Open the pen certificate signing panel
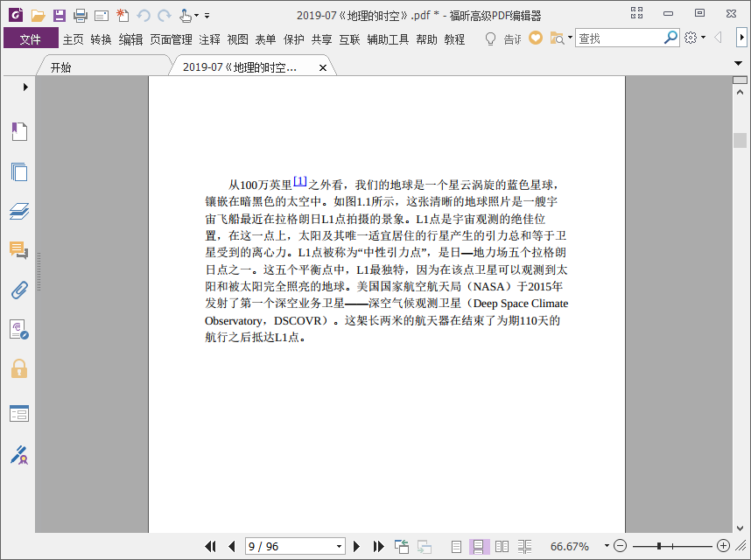Image resolution: width=751 pixels, height=560 pixels. 19,455
